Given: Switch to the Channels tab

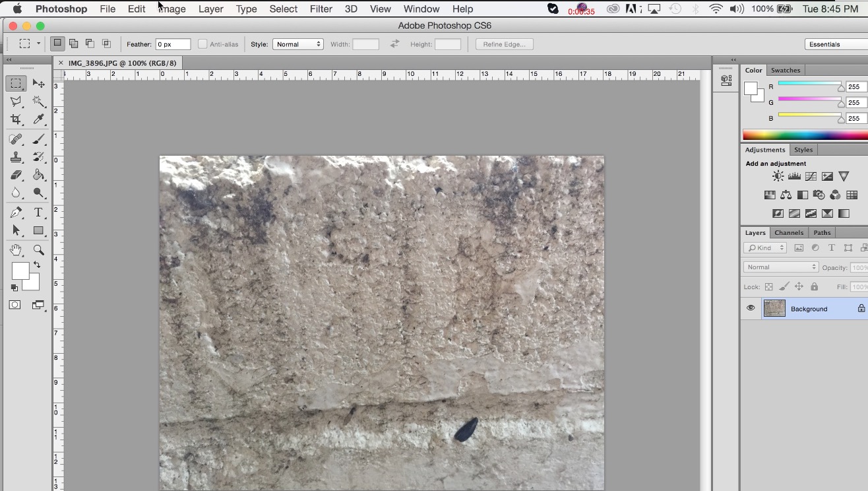Looking at the screenshot, I should coord(789,232).
